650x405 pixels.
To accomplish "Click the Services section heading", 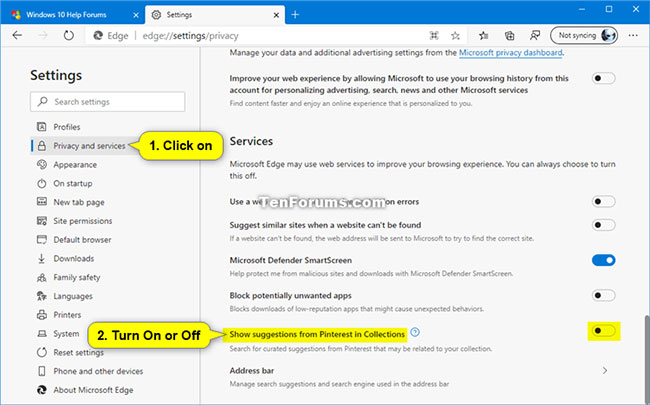I will point(251,141).
